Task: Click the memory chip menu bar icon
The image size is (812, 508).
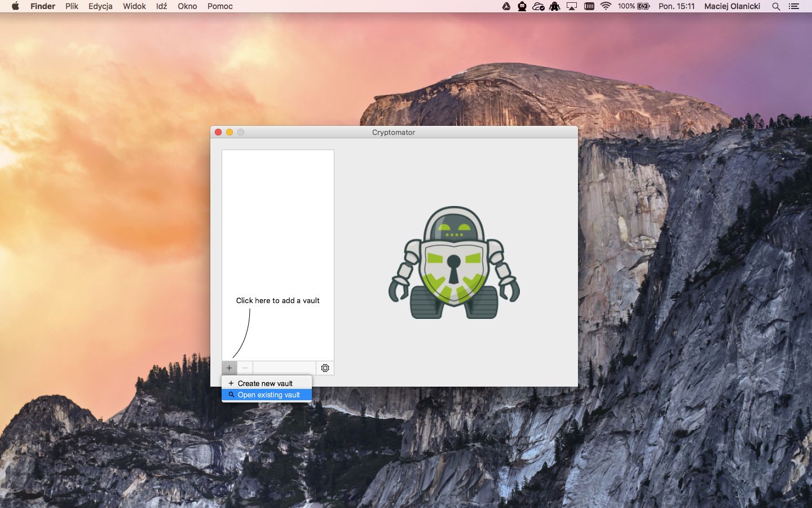Action: coord(589,6)
